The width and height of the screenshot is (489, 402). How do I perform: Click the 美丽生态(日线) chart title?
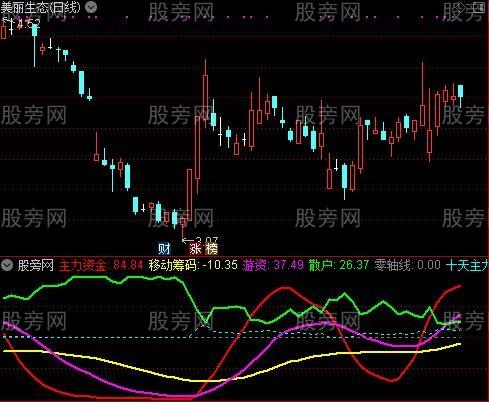[41, 7]
